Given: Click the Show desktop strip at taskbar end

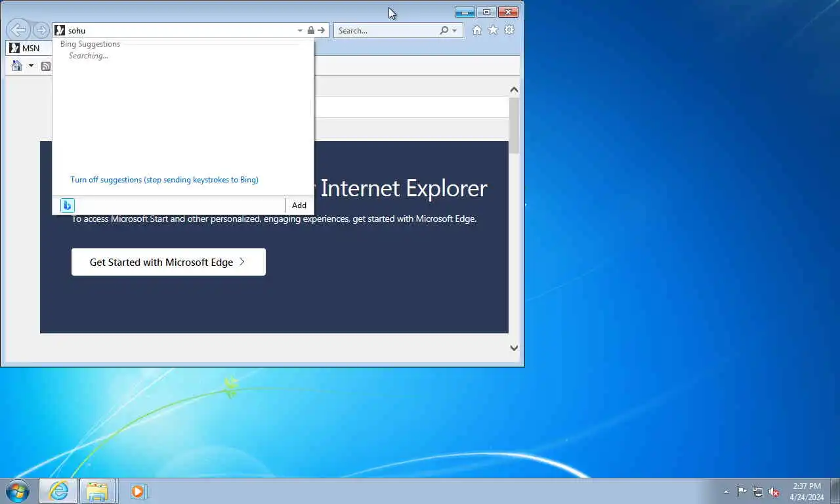Looking at the screenshot, I should (835, 491).
